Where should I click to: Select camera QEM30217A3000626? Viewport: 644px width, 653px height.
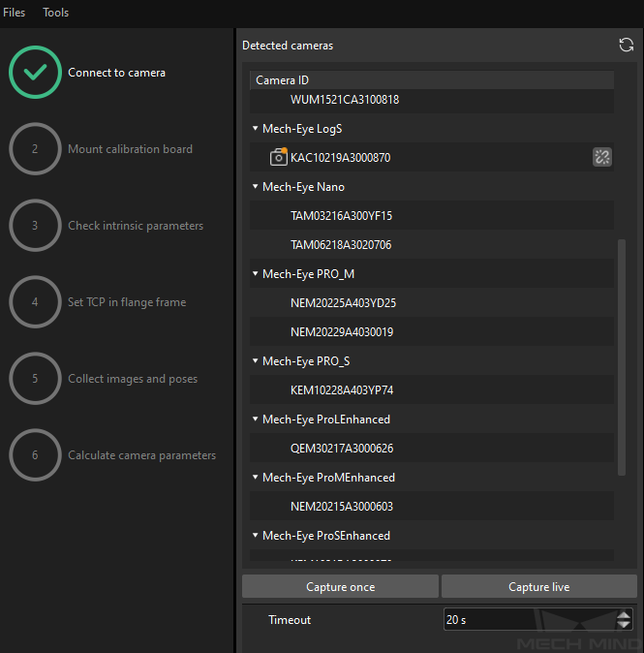[x=432, y=449]
